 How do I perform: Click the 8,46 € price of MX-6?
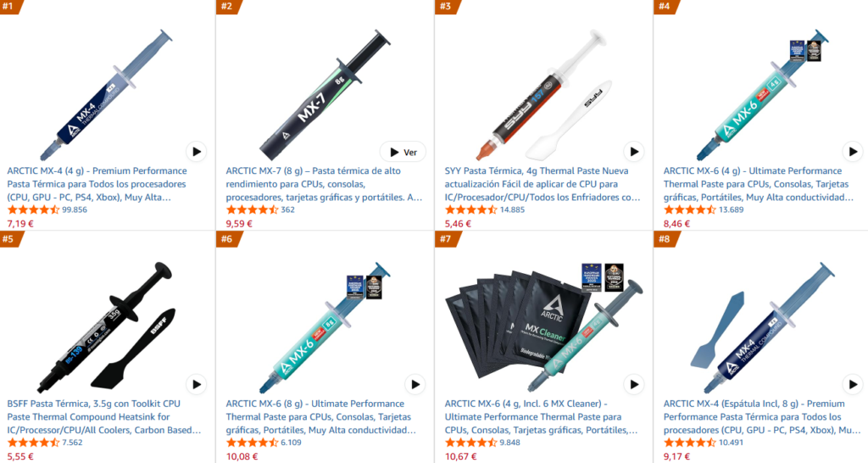pos(676,224)
